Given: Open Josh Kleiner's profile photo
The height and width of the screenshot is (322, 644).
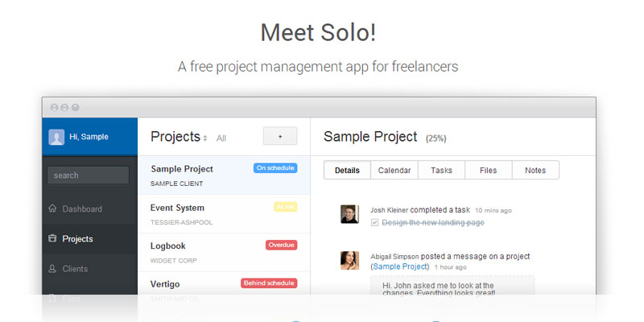Looking at the screenshot, I should point(349,213).
